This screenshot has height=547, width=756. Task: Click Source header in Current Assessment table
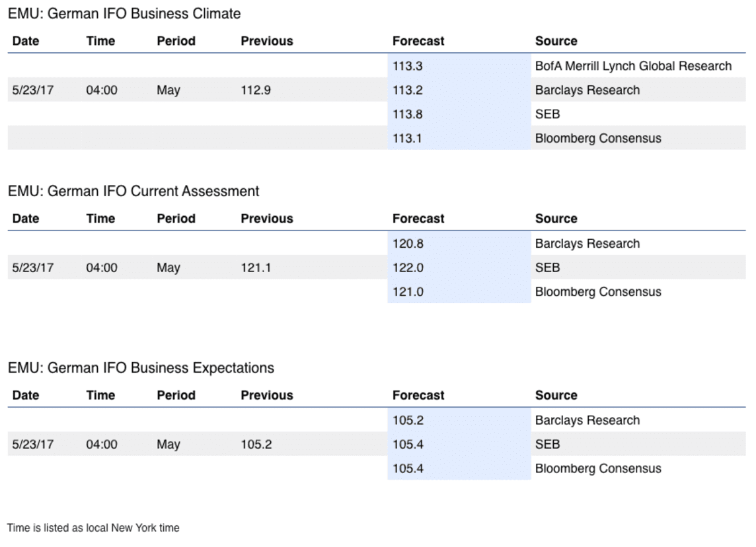point(556,218)
